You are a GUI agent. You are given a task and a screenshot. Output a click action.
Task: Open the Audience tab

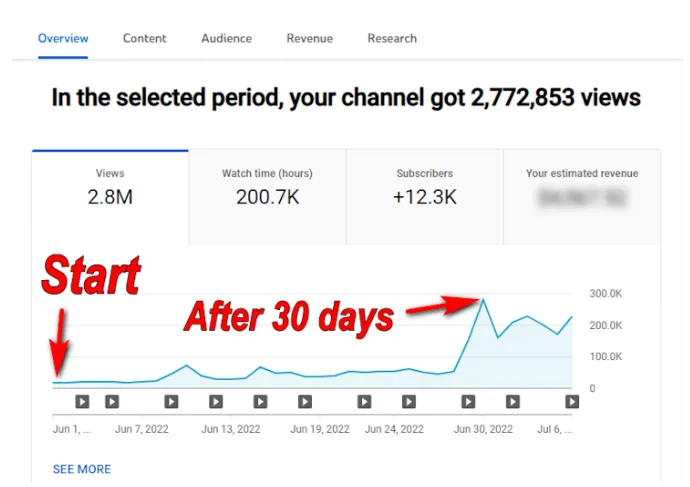[226, 38]
